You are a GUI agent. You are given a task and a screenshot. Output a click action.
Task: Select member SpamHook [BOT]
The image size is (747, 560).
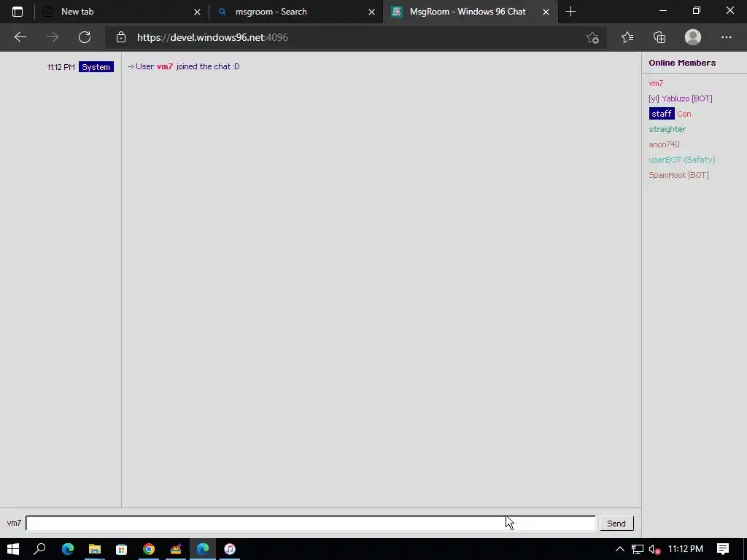678,175
